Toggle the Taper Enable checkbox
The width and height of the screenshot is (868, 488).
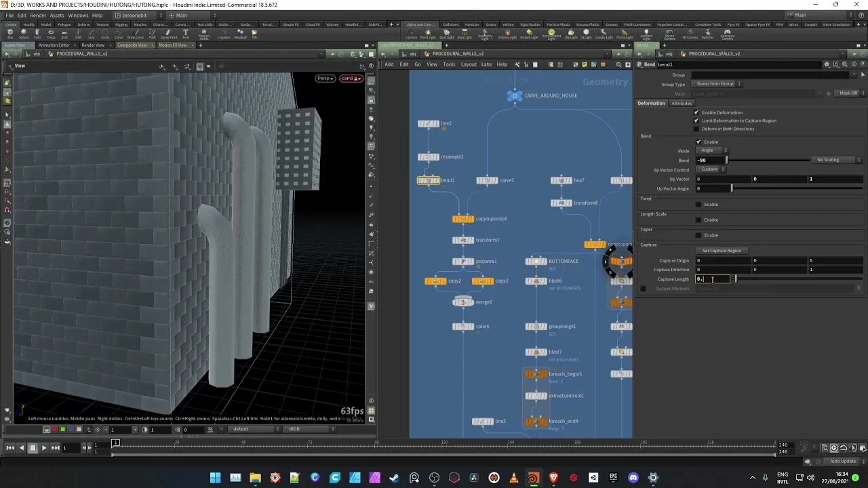tap(698, 235)
